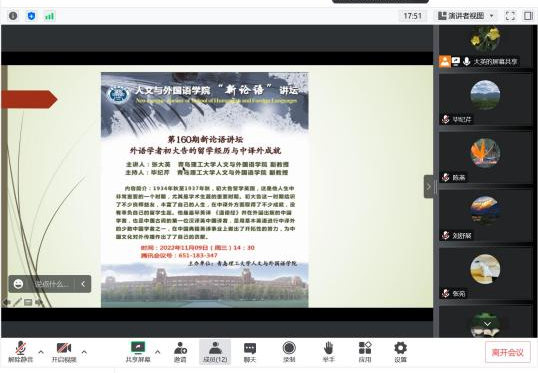Viewport: 538px width, 373px height.
Task: Turn on the camera video
Action: pos(64,352)
